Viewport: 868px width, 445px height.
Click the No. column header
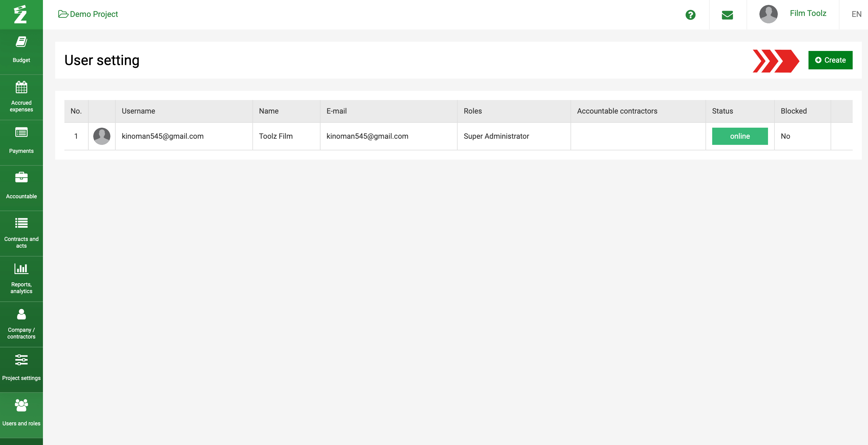76,111
